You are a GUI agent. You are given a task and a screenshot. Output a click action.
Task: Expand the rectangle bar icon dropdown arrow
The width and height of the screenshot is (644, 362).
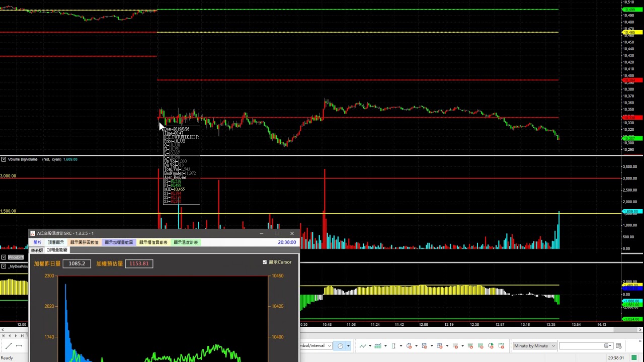[x=400, y=346]
